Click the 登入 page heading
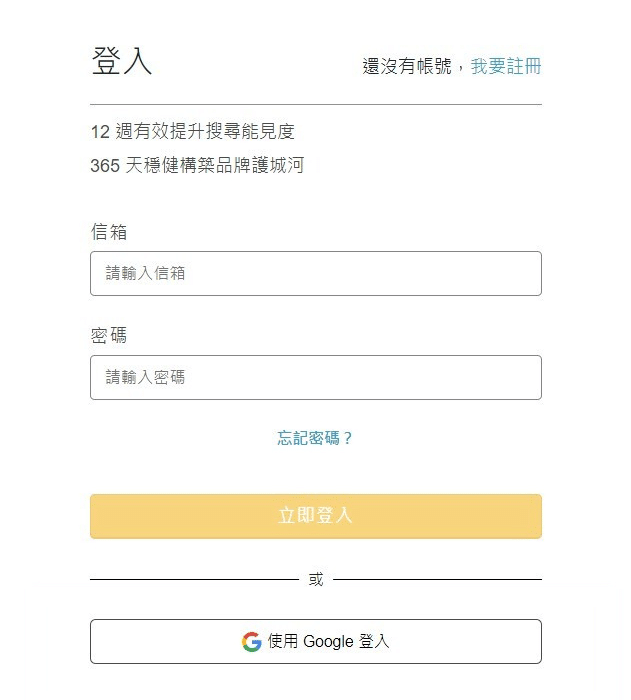This screenshot has height=700, width=631. pos(122,61)
